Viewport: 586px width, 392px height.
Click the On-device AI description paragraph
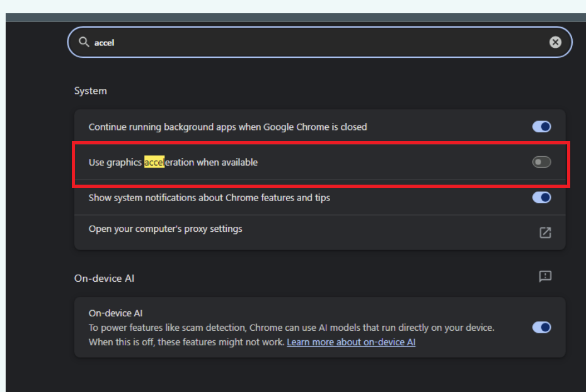(x=292, y=335)
